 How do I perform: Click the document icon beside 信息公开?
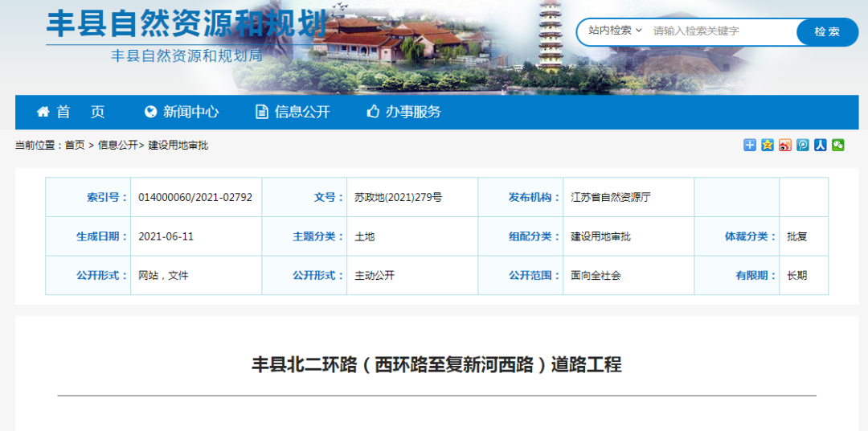261,112
